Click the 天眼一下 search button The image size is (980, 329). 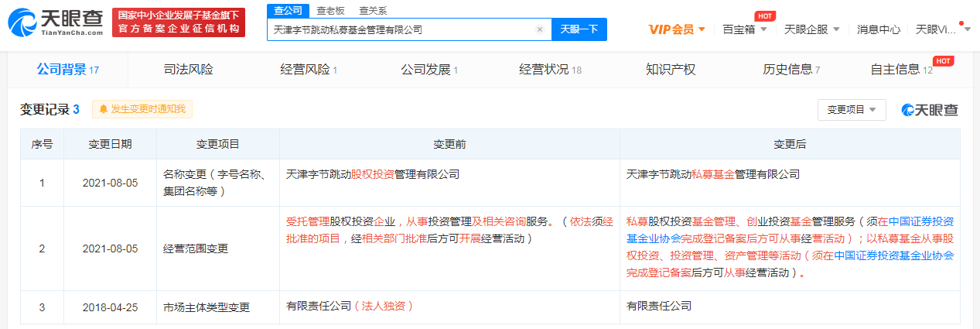[579, 29]
